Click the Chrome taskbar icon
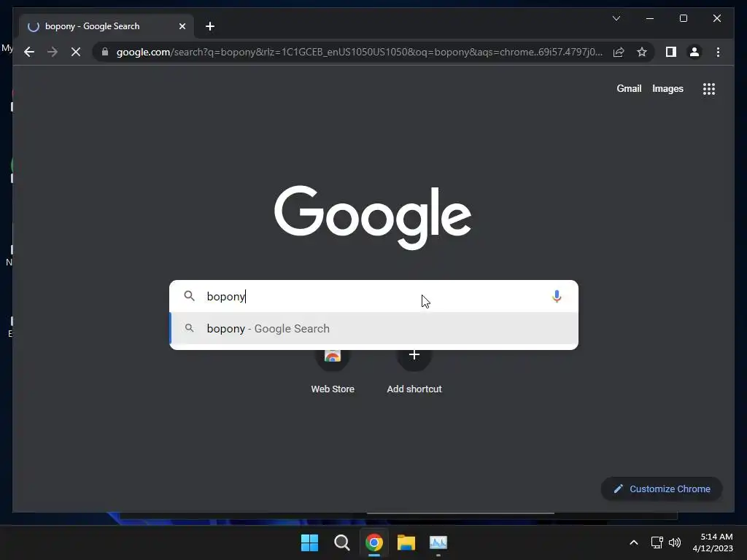Viewport: 747px width, 560px height. click(x=374, y=542)
